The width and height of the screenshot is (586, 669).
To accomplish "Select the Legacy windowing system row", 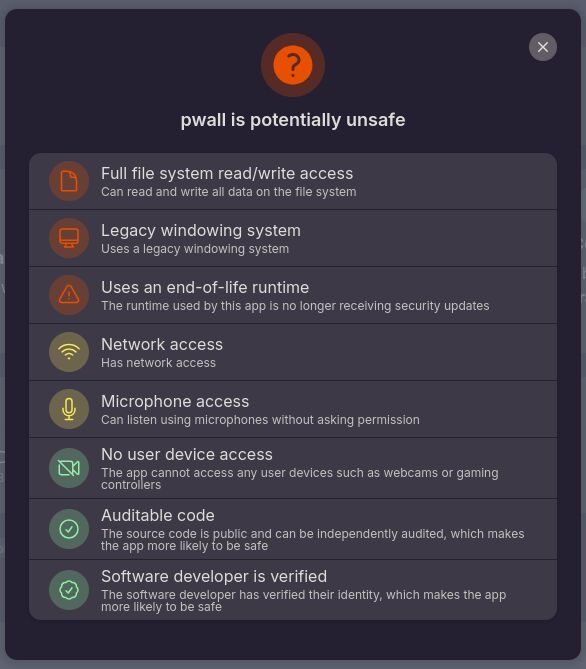I will pos(293,238).
